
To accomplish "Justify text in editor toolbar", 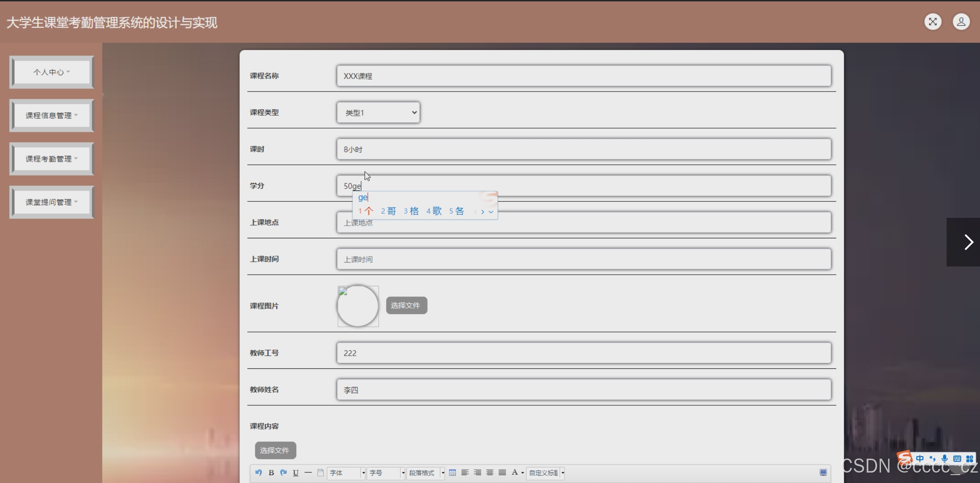I will [502, 473].
